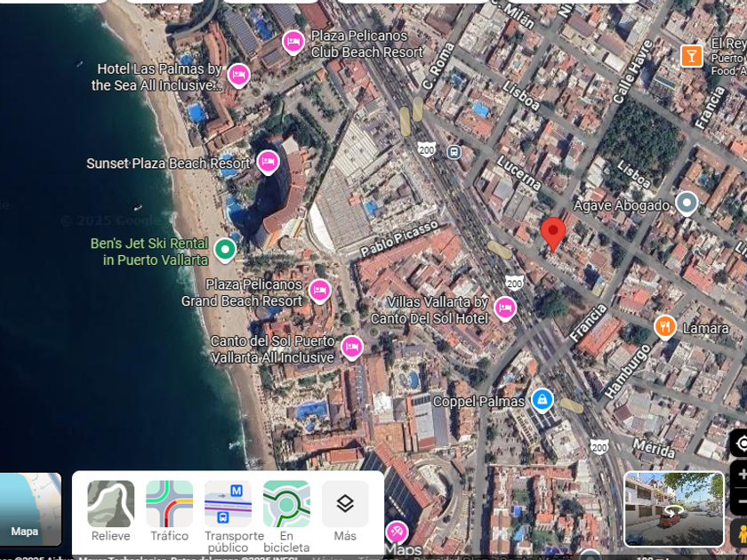Switch to Mapa view thumbnail
Image resolution: width=747 pixels, height=560 pixels.
[30, 508]
